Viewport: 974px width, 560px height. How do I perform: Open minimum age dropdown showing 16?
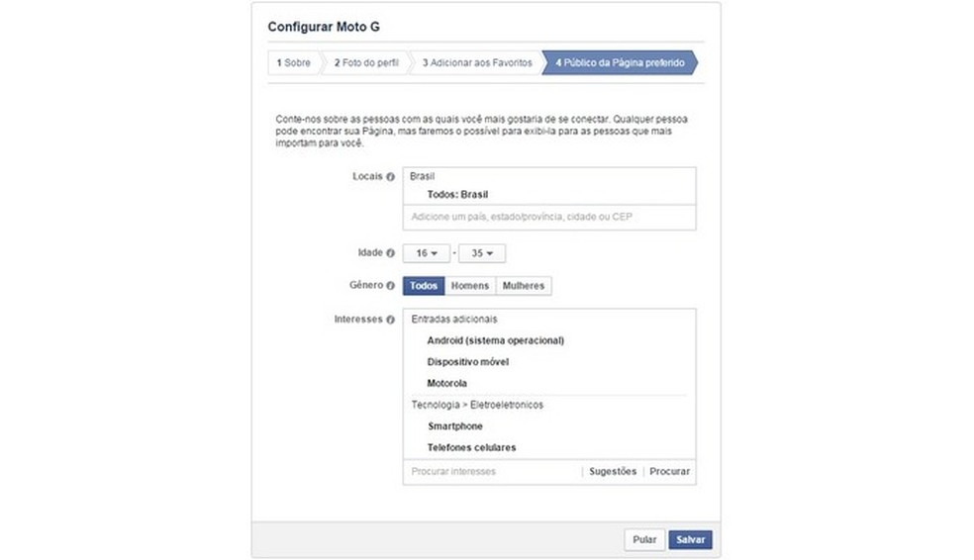tap(427, 253)
